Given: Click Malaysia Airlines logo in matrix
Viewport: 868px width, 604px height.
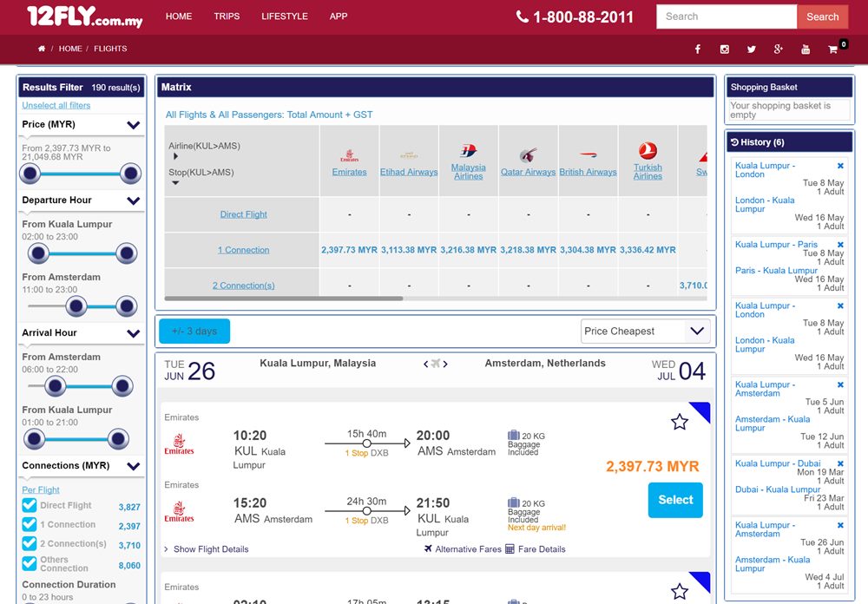Looking at the screenshot, I should coord(469,151).
